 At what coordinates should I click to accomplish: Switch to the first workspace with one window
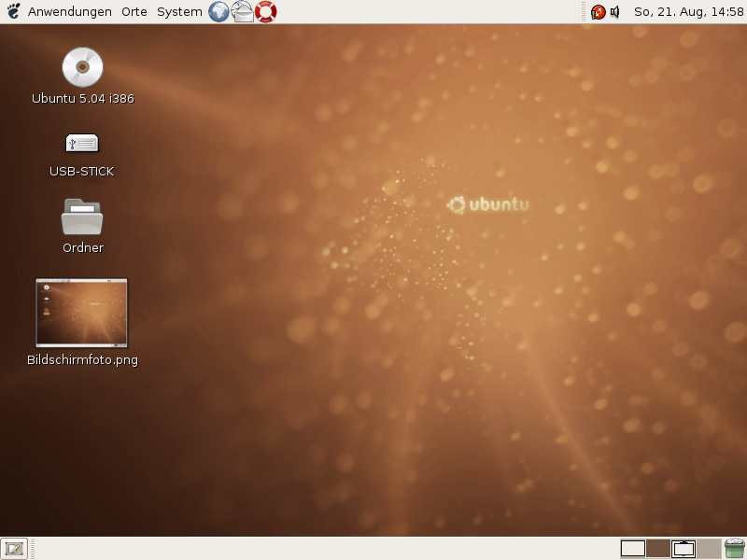click(x=633, y=549)
